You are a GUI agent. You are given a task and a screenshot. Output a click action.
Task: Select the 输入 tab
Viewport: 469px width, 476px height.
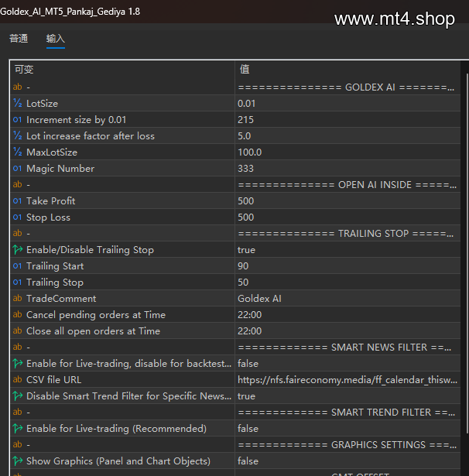point(55,39)
